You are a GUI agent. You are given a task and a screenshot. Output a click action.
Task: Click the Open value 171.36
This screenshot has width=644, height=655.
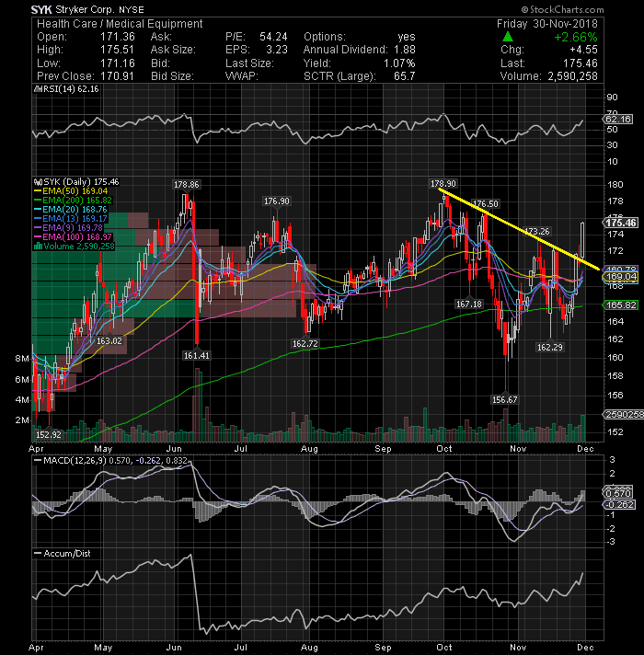pyautogui.click(x=118, y=37)
